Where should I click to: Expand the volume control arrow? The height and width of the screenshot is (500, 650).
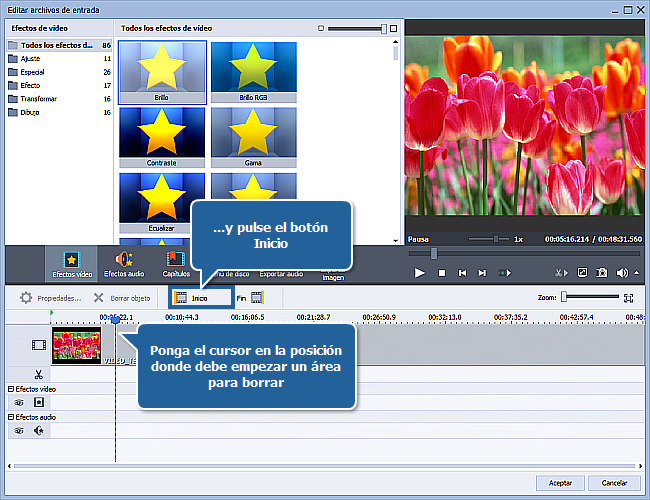635,272
